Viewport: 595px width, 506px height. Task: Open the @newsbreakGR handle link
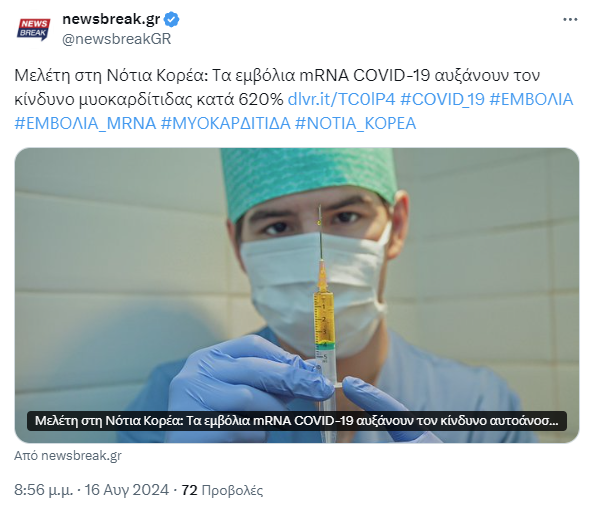point(116,39)
